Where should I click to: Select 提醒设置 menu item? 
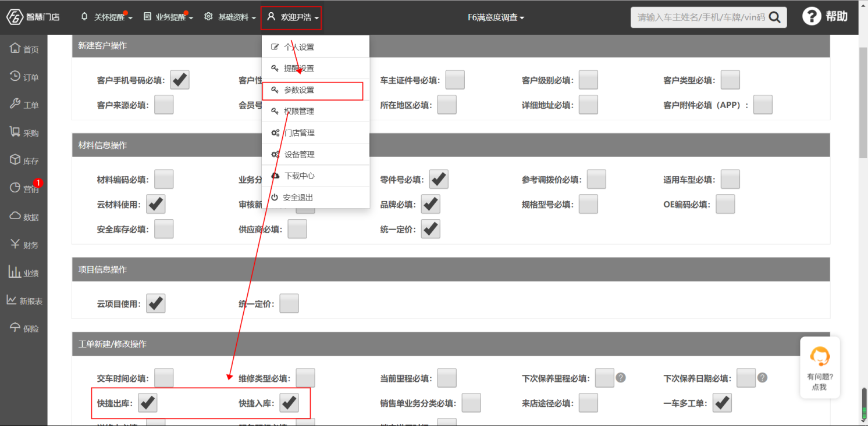pos(316,68)
